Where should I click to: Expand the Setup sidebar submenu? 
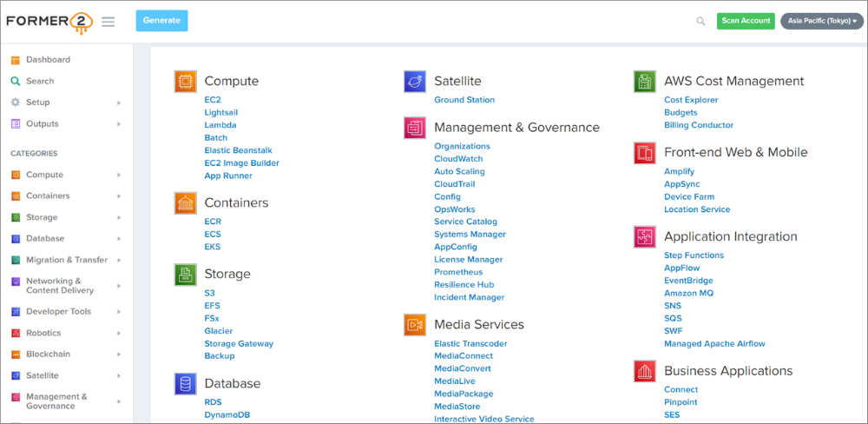point(119,103)
